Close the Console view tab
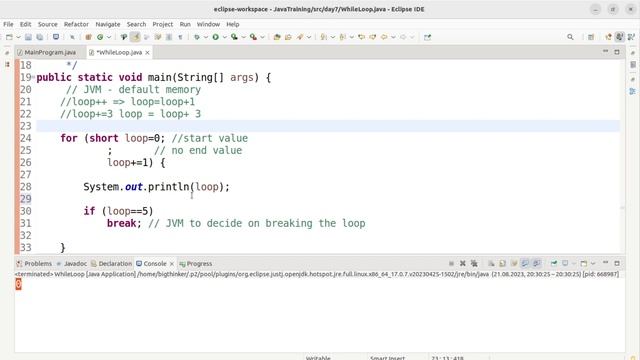The height and width of the screenshot is (360, 640). point(172,264)
